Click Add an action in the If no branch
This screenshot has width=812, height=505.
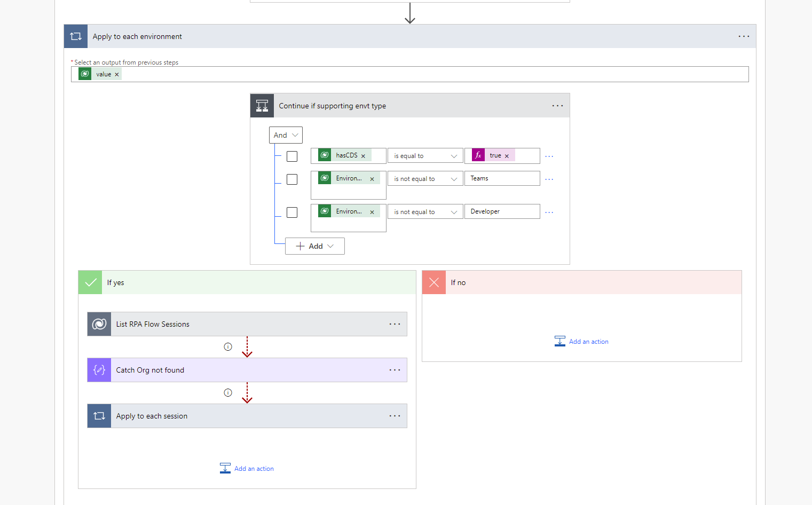pos(581,341)
